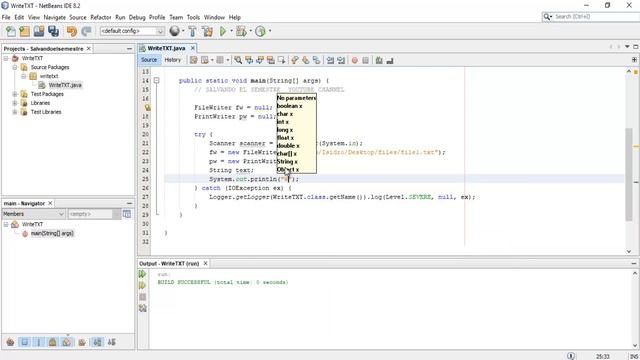Click Re-run with different parameters icon
The height and width of the screenshot is (360, 640).
click(x=142, y=286)
